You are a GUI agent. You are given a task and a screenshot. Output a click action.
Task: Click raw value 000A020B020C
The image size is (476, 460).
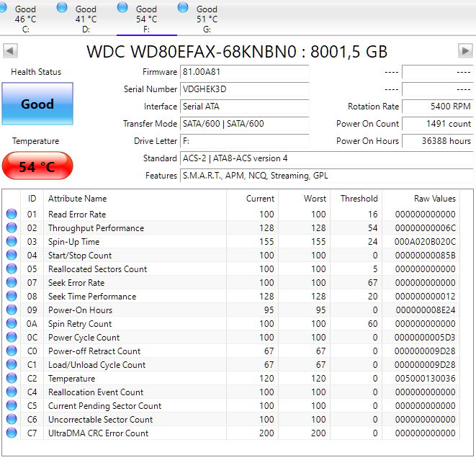tap(425, 242)
